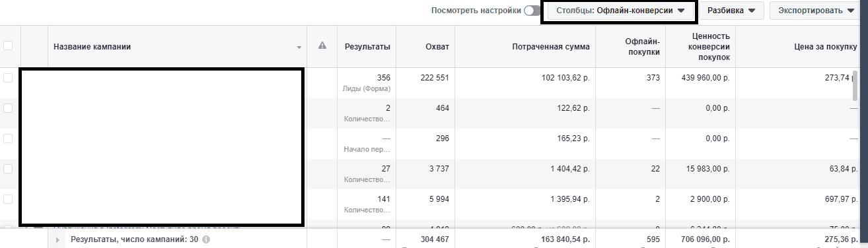The height and width of the screenshot is (248, 868).
Task: Select the checkbox of the 3 737 reach row
Action: [8, 169]
